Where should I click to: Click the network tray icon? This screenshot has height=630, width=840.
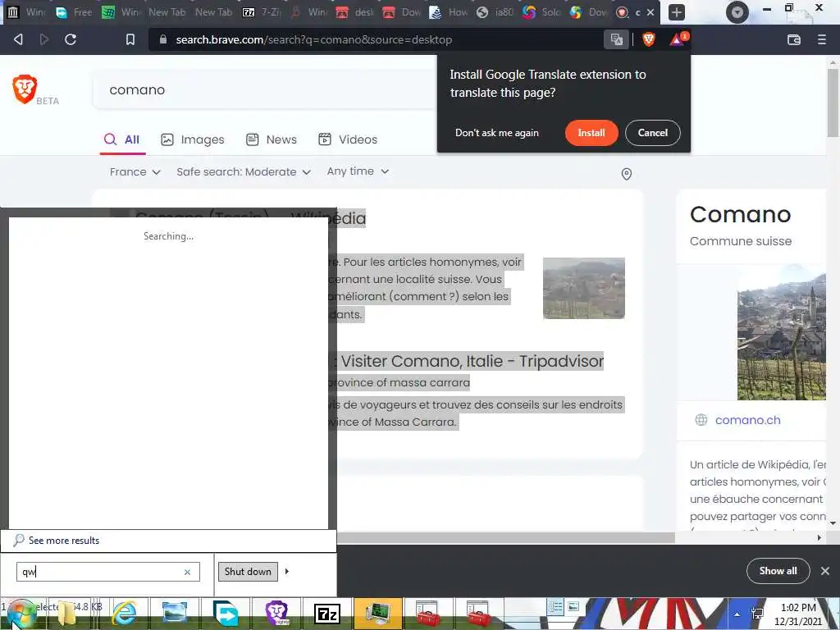[757, 614]
